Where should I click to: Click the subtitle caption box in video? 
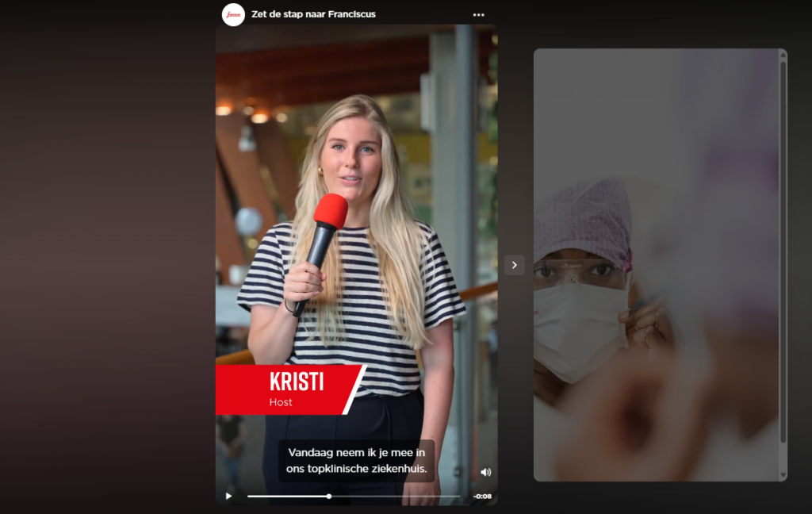coord(357,461)
